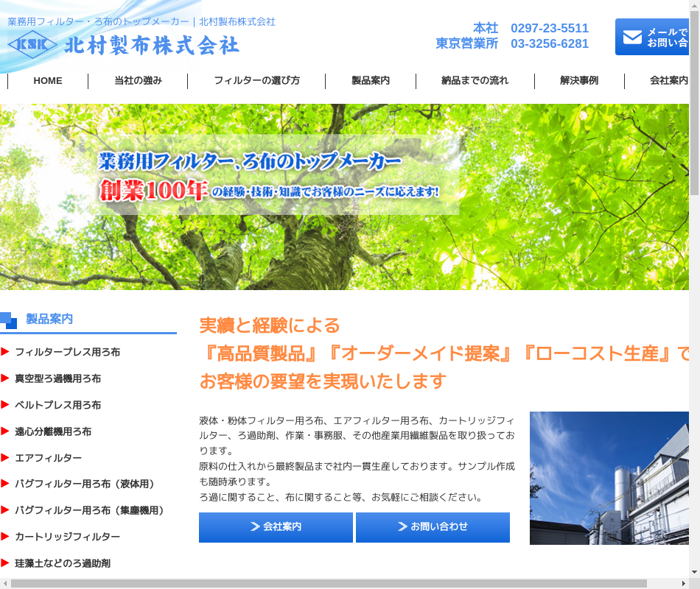Viewport: 700px width, 589px height.
Task: Click scrollbar down arrow
Action: tap(694, 571)
